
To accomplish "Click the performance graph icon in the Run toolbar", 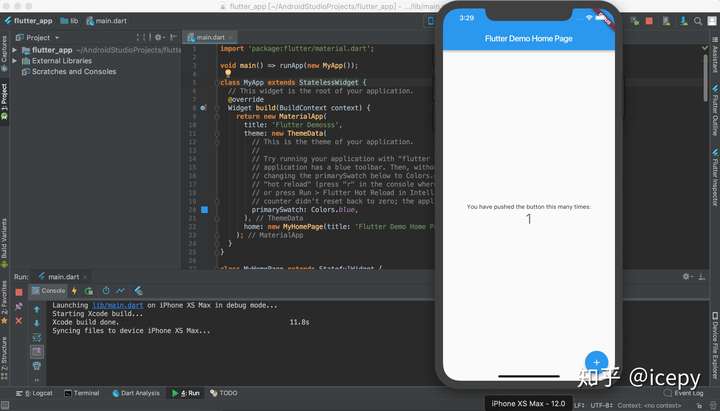I will point(121,290).
